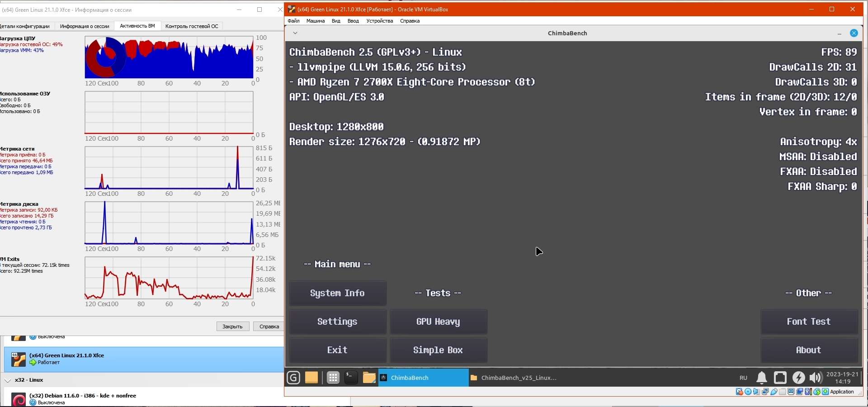The width and height of the screenshot is (868, 407).
Task: Switch to ChimbaBench_v25_Linux folder taskbar button
Action: pos(514,378)
